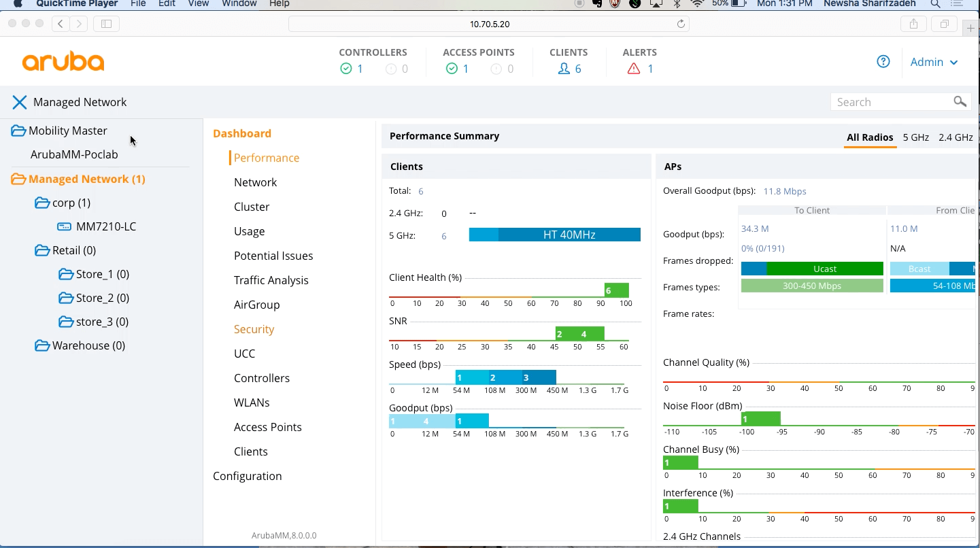Switch to the 5 GHz tab
This screenshot has height=548, width=980.
tap(916, 137)
